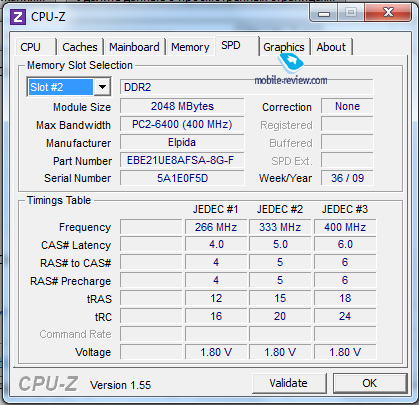419x405 pixels.
Task: Click the Version 1.55 label
Action: [120, 385]
